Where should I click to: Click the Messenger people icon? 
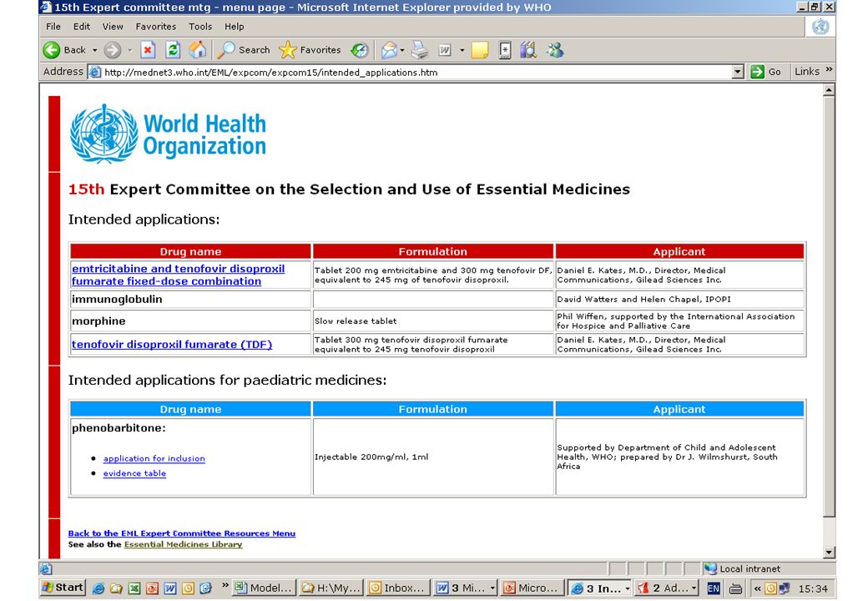pyautogui.click(x=555, y=50)
